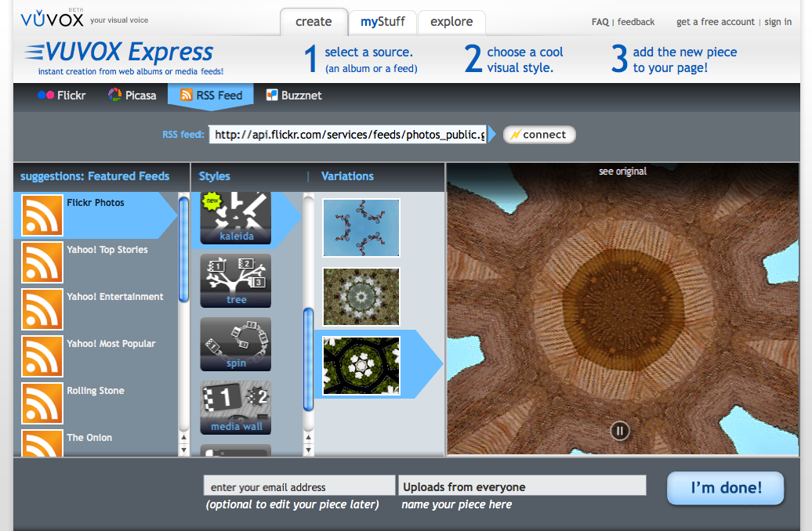Click the kaleidoscope preview image

pyautogui.click(x=622, y=309)
